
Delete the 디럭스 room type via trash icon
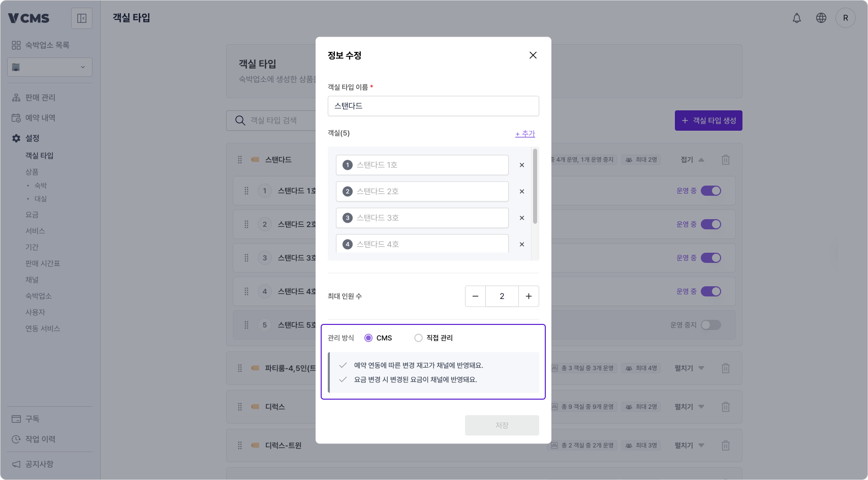(726, 407)
